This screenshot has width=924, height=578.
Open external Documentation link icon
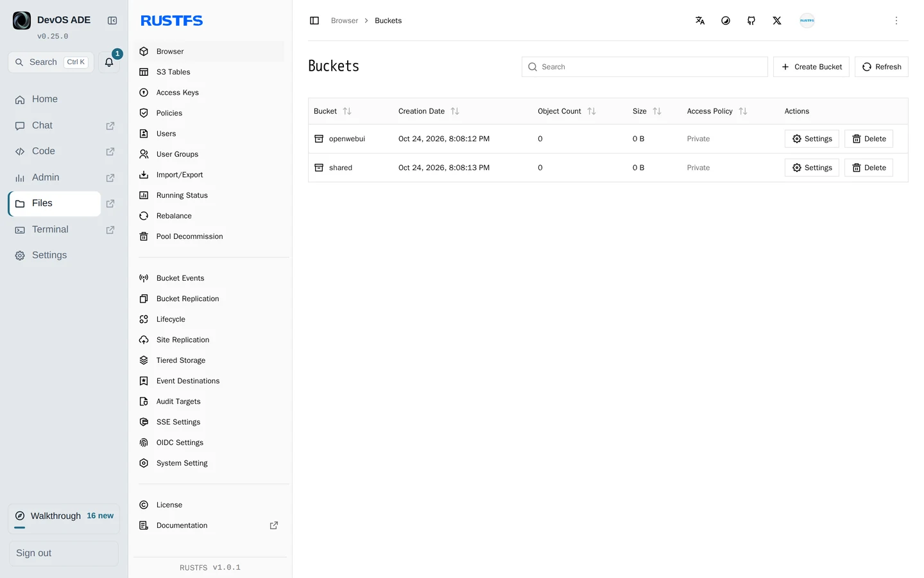pos(274,525)
